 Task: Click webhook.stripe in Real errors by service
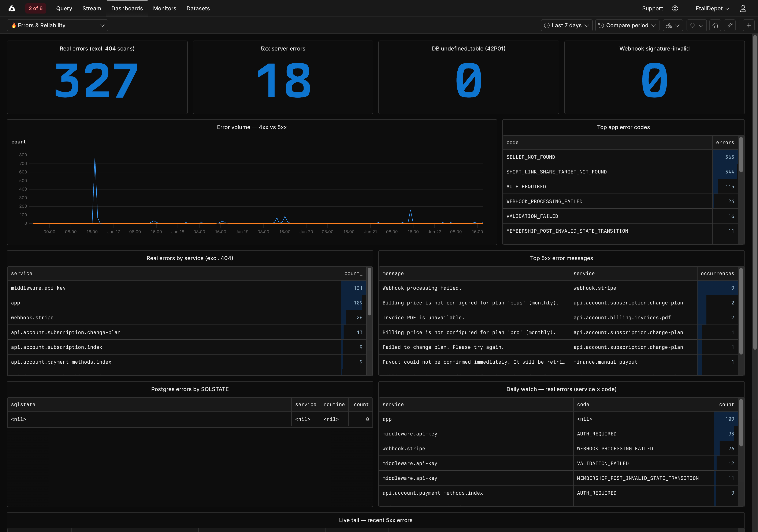[32, 318]
